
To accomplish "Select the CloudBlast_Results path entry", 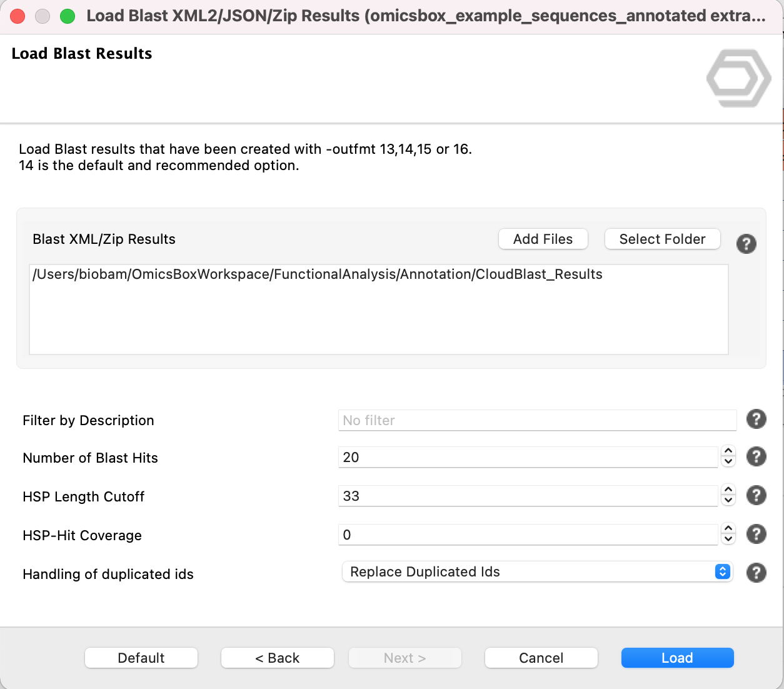I will tap(318, 274).
